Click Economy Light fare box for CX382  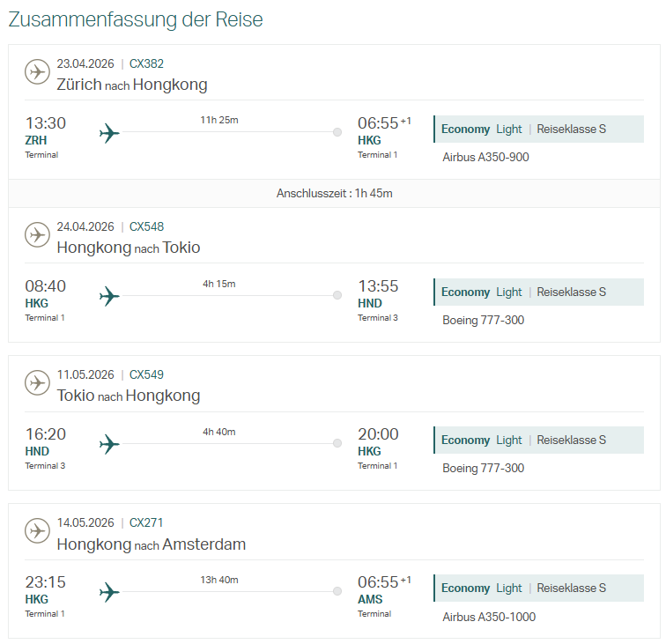point(538,130)
